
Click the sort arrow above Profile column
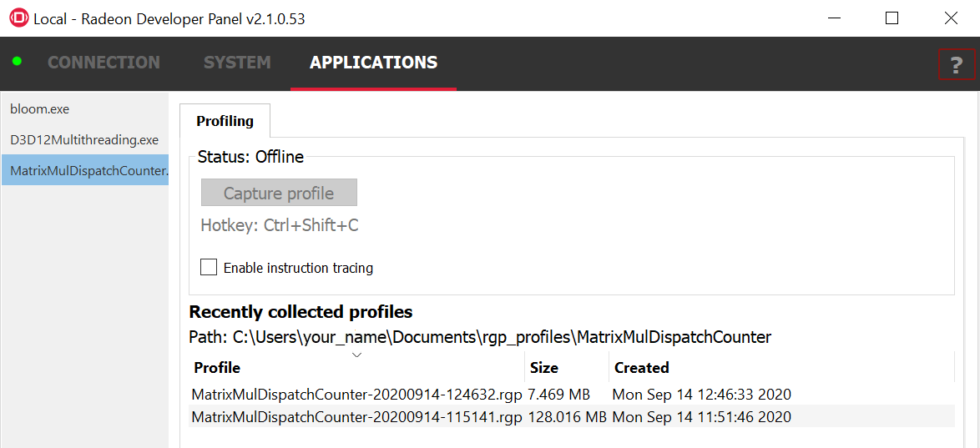point(356,355)
